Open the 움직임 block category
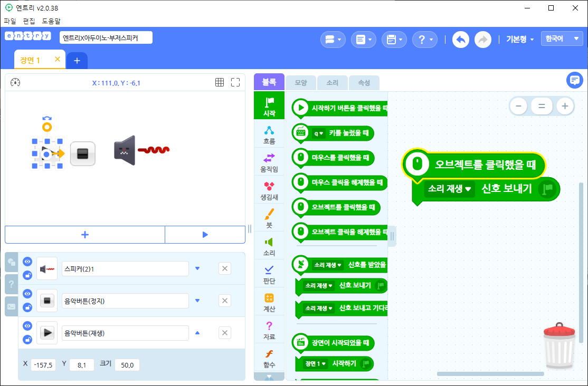588x386 pixels. [x=269, y=162]
